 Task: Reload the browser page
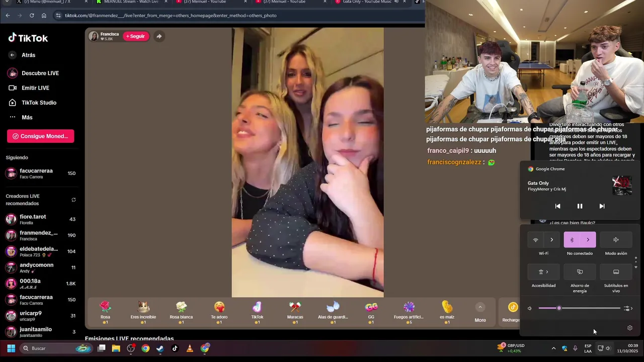[32, 16]
